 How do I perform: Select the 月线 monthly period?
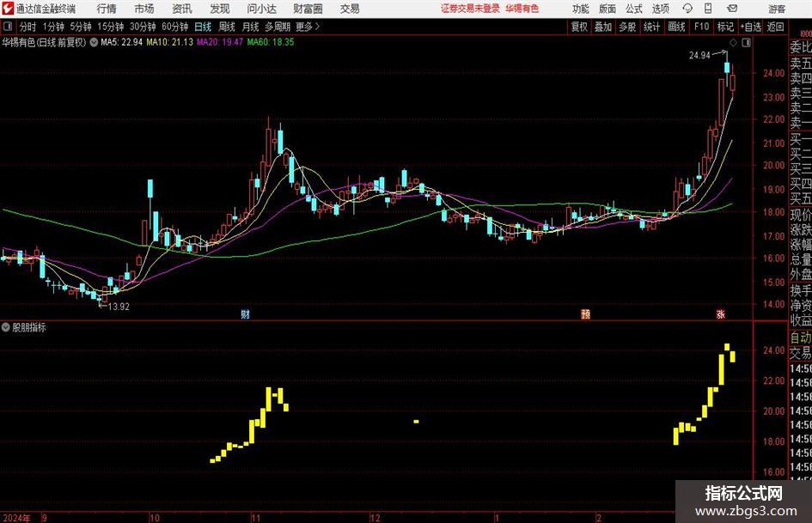(250, 27)
